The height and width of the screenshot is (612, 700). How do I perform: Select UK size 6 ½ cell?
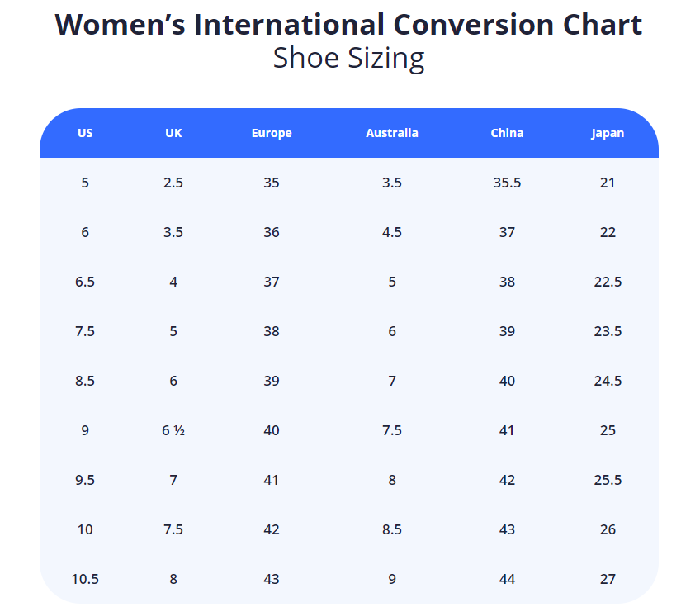tap(173, 430)
